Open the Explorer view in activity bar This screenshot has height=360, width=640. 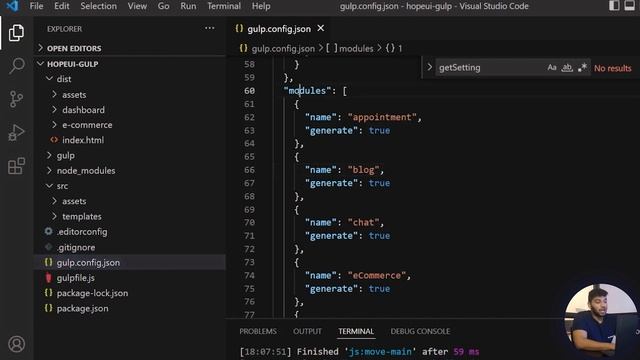pyautogui.click(x=16, y=33)
